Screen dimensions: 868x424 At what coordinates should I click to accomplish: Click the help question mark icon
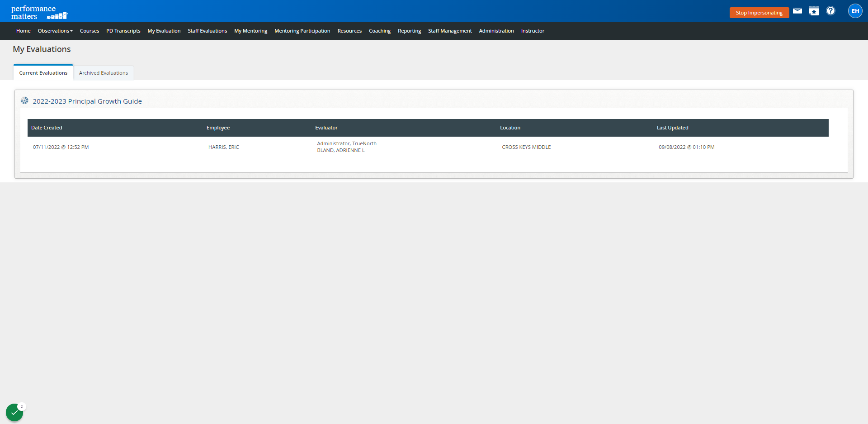pos(830,11)
